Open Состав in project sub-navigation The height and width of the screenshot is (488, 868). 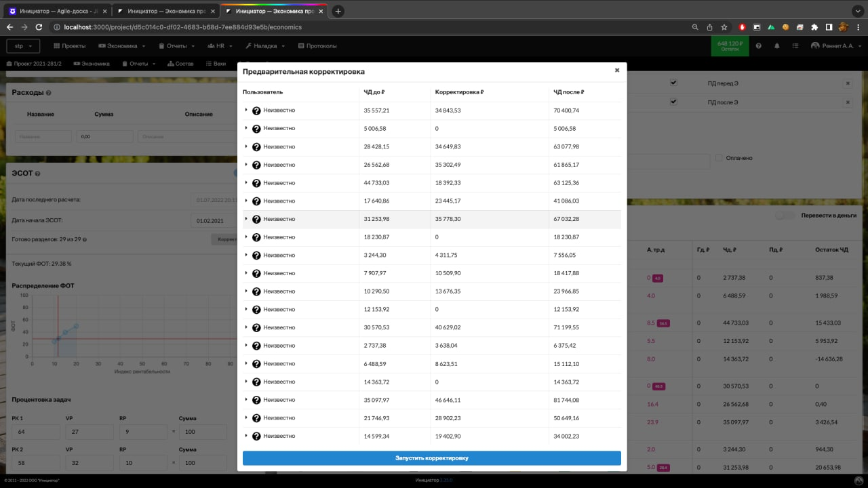coord(180,64)
